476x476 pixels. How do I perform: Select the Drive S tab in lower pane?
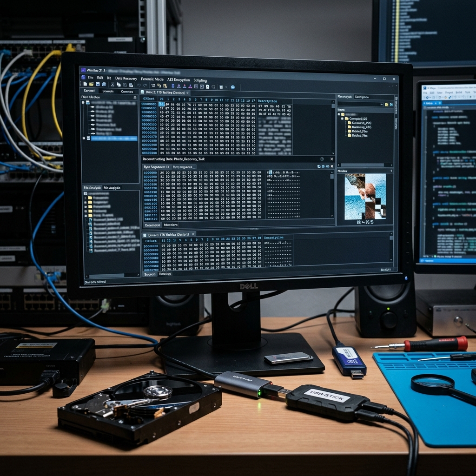coord(169,234)
